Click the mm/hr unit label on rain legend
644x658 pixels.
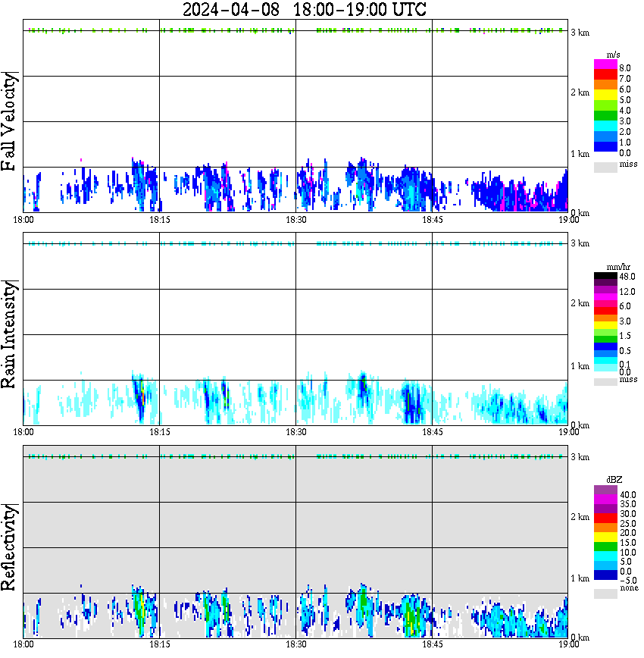point(618,267)
